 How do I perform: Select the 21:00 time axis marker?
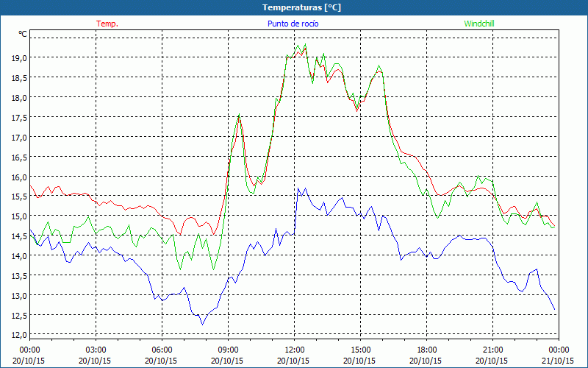tap(493, 350)
